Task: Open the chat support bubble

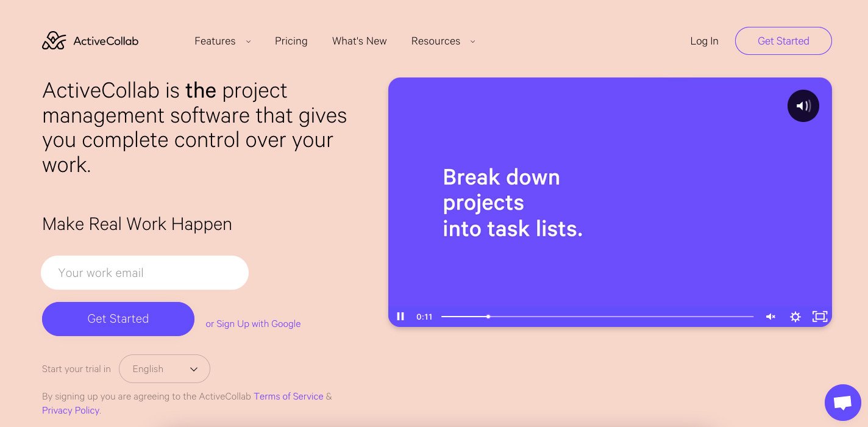Action: pos(842,402)
